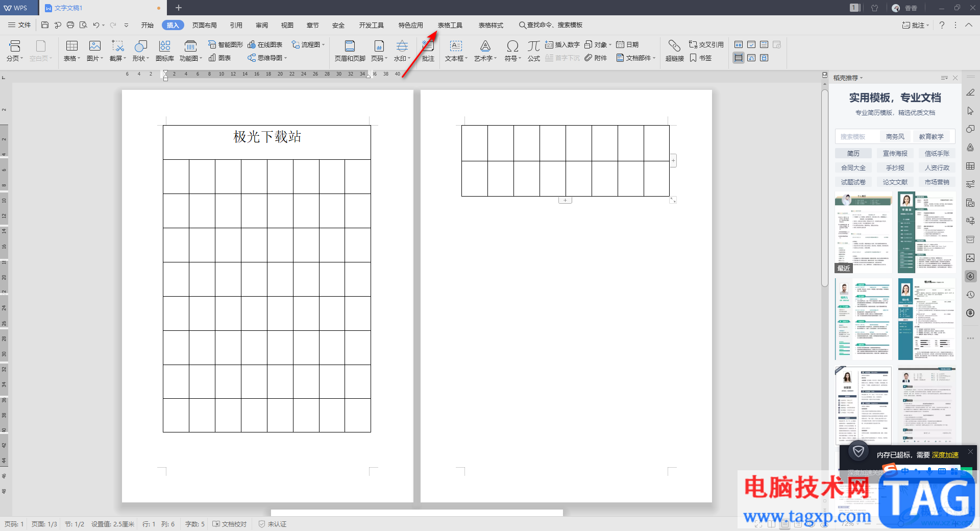Open the Help question mark icon

942,25
